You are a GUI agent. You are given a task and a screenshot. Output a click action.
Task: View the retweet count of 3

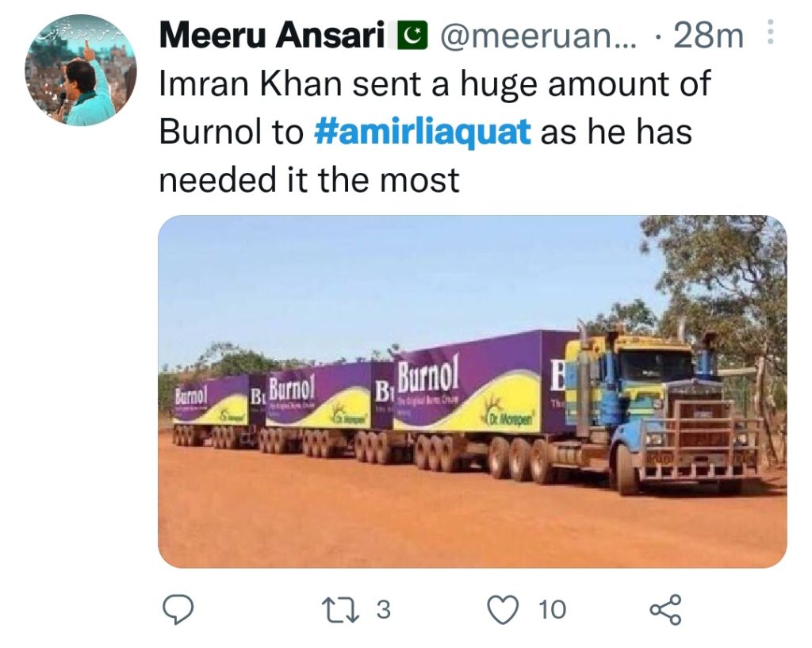[x=383, y=610]
